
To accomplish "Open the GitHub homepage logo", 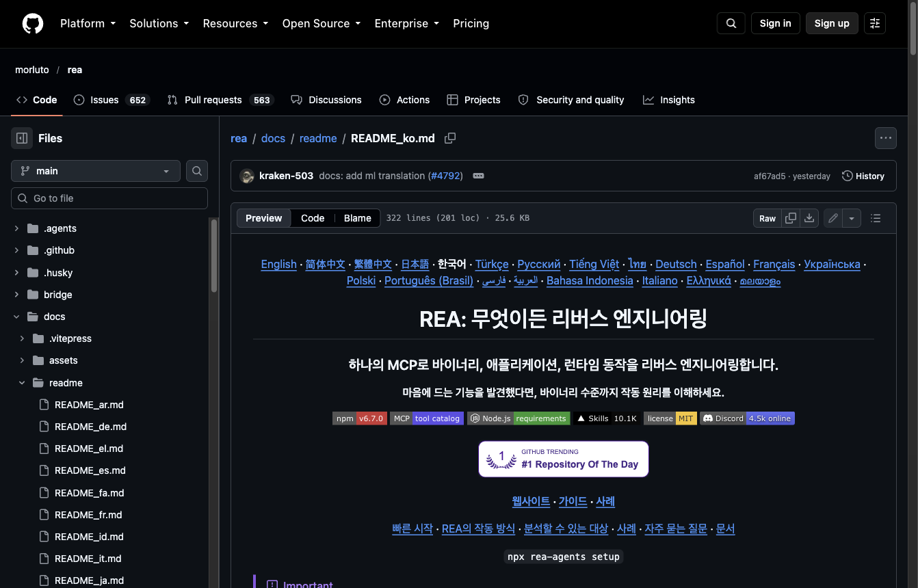I will pyautogui.click(x=33, y=23).
